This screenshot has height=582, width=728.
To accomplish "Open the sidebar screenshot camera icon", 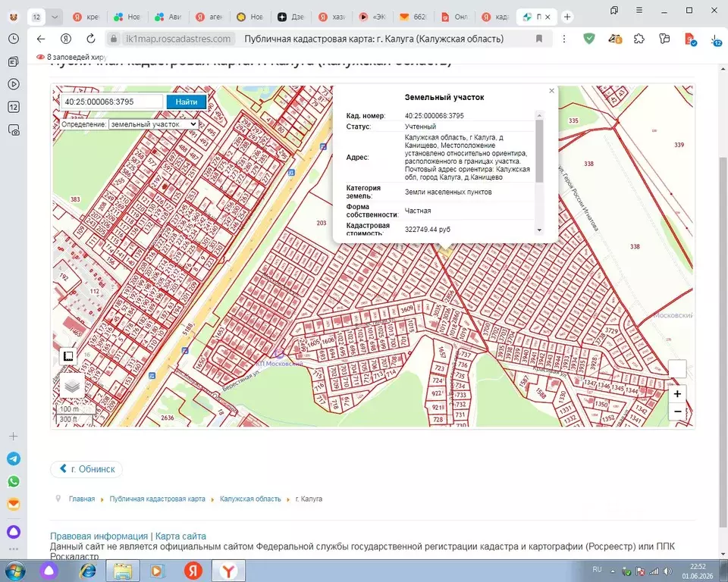I will 14,130.
